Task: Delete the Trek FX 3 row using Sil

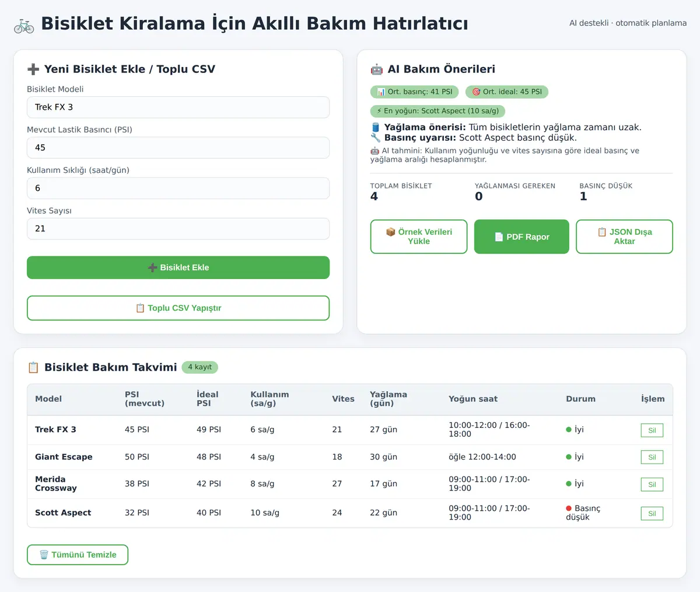Action: 652,430
